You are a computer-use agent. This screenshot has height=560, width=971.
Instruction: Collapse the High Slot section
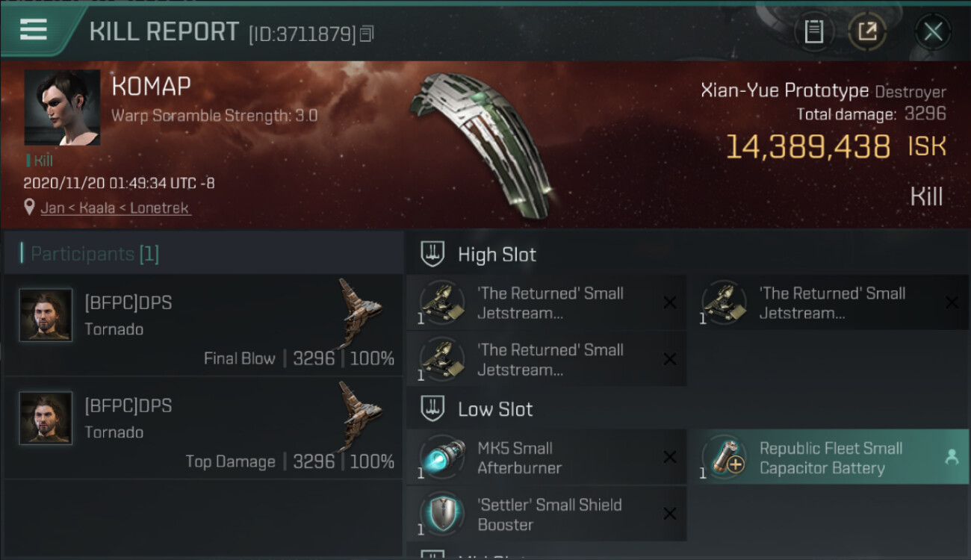click(432, 255)
